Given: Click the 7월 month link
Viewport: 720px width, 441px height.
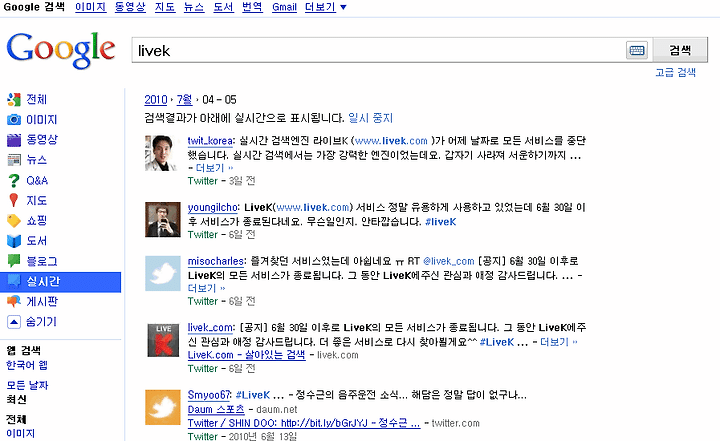Looking at the screenshot, I should pyautogui.click(x=184, y=100).
